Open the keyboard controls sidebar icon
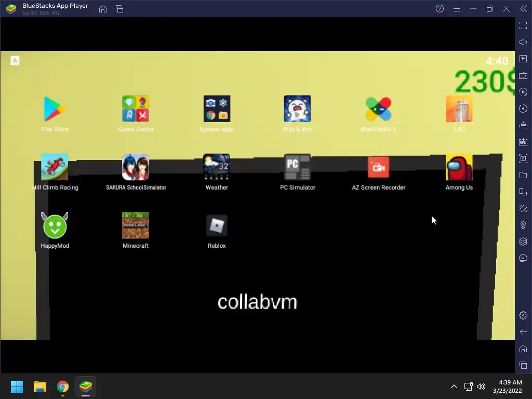 [x=523, y=75]
